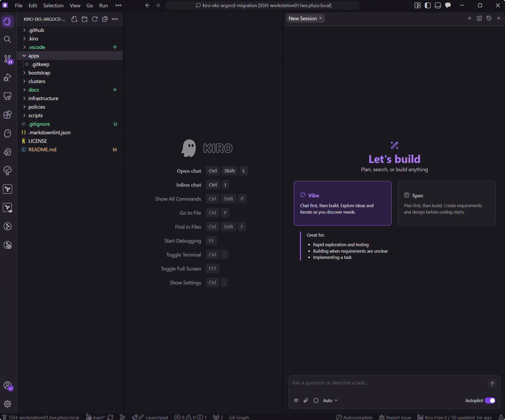Image resolution: width=505 pixels, height=420 pixels.
Task: Switch to the New Session tab
Action: click(x=303, y=18)
